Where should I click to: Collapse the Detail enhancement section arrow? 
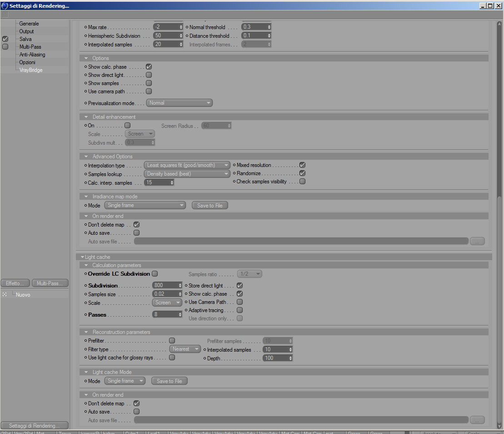[x=86, y=117]
